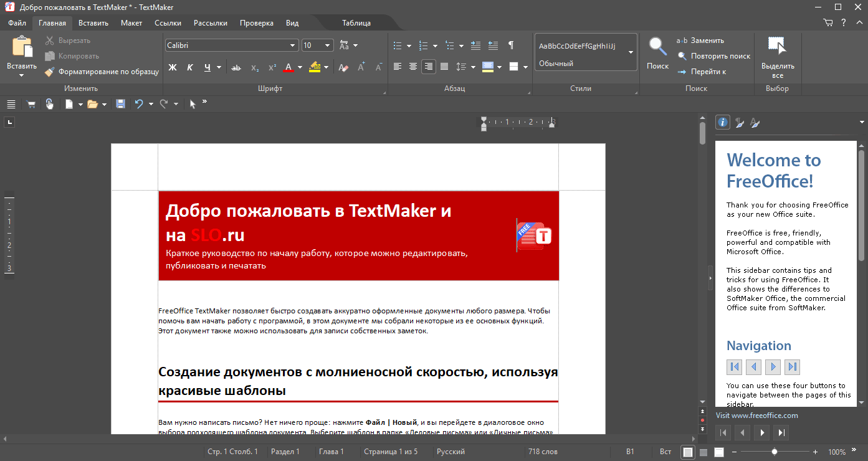Align paragraph left
The height and width of the screenshot is (461, 868).
[398, 67]
